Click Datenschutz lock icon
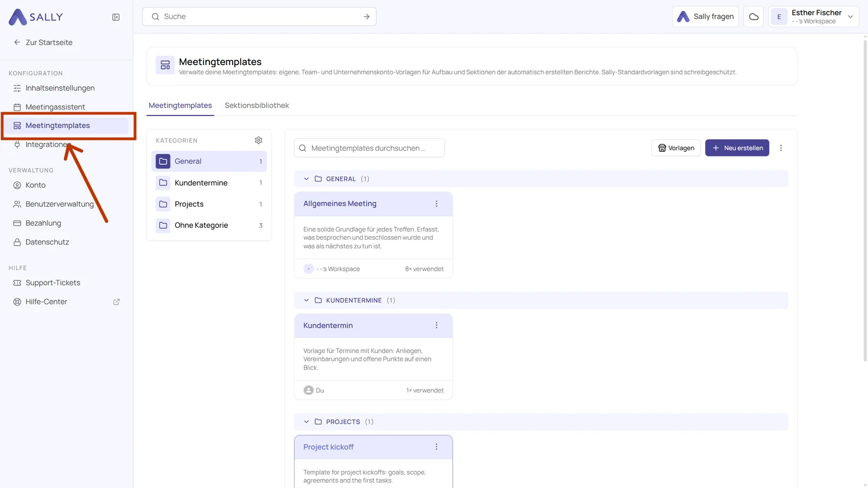This screenshot has width=868, height=488. 17,242
